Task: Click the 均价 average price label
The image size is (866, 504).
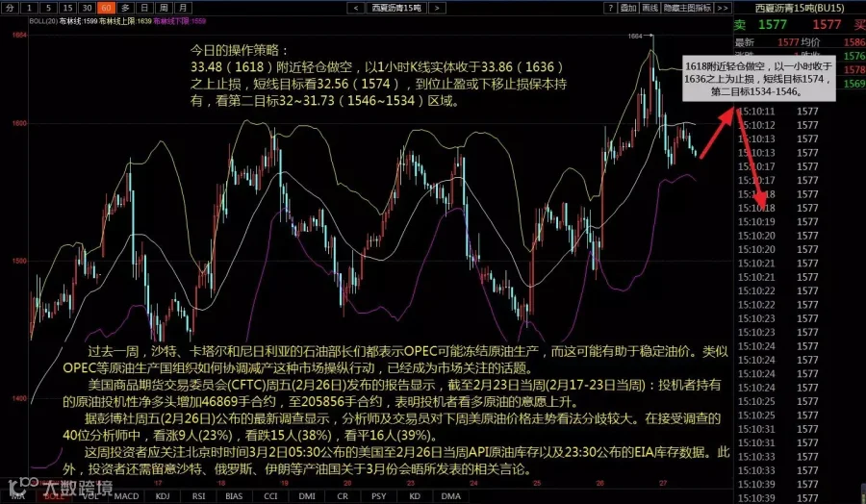Action: [811, 42]
